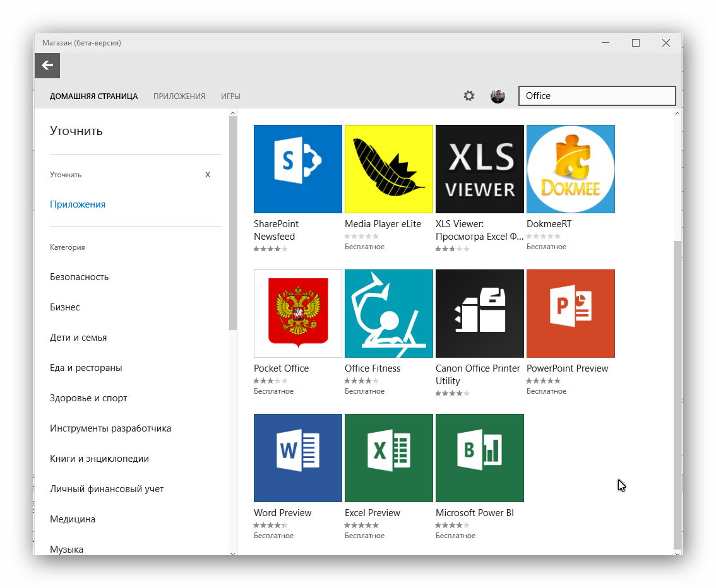This screenshot has width=716, height=588.
Task: Open the Excel Preview app tile
Action: [388, 458]
